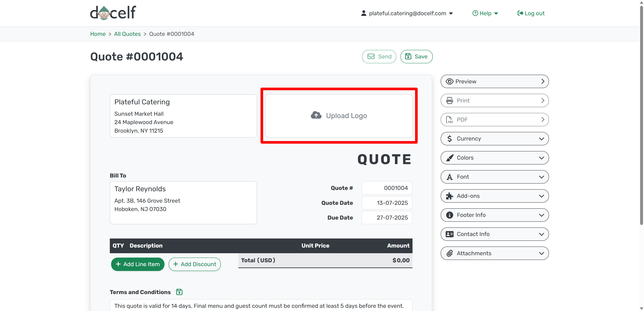
Task: Click the Print printer icon
Action: (449, 100)
